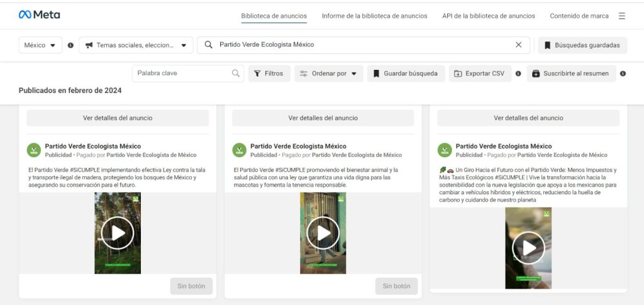Play the video in the animal welfare ad
Viewport: 644px width, 305px height.
coord(323,233)
